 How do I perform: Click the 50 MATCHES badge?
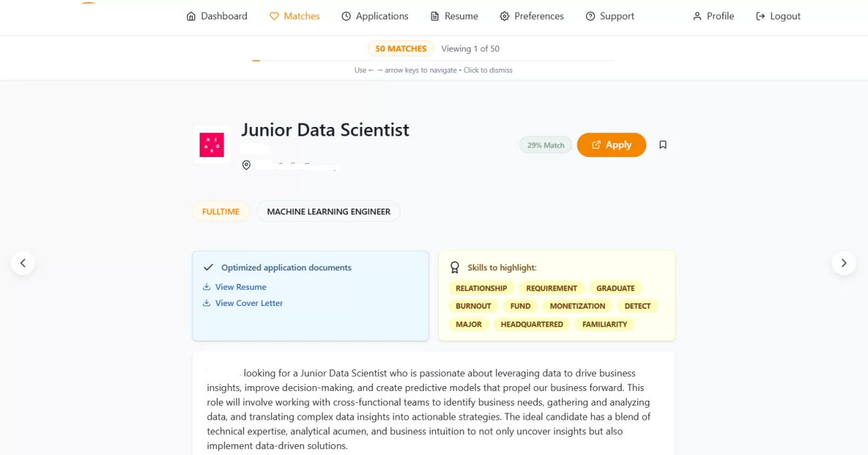(x=401, y=49)
